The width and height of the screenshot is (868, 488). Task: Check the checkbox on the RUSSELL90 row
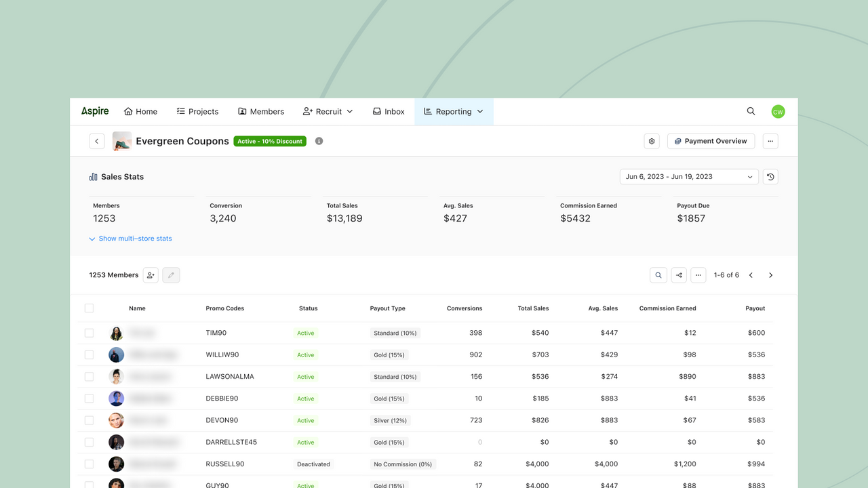89,464
